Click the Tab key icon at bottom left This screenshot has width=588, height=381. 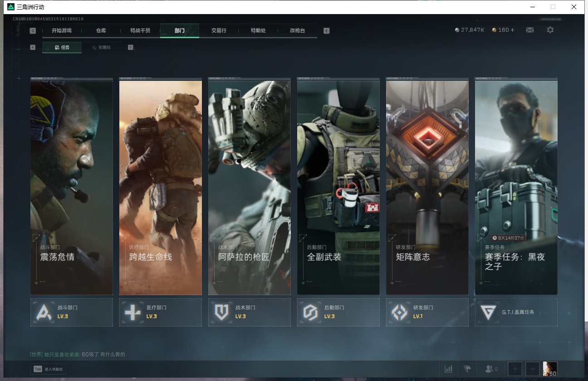(38, 369)
